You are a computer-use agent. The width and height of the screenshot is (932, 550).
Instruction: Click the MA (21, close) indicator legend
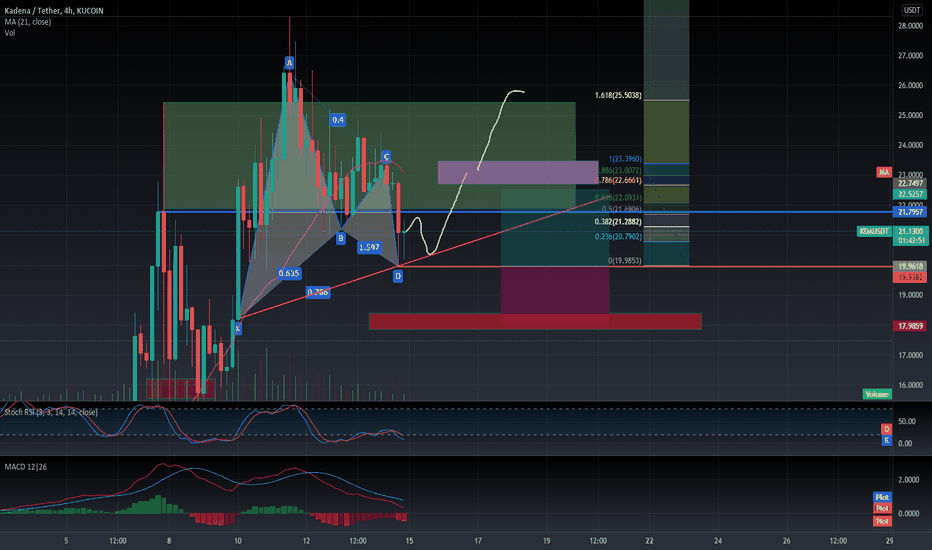click(27, 22)
